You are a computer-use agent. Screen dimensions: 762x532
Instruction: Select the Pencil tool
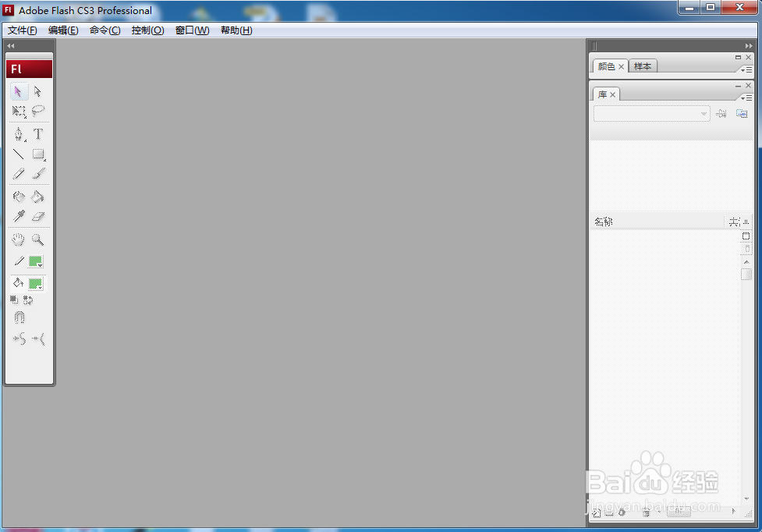click(x=19, y=174)
